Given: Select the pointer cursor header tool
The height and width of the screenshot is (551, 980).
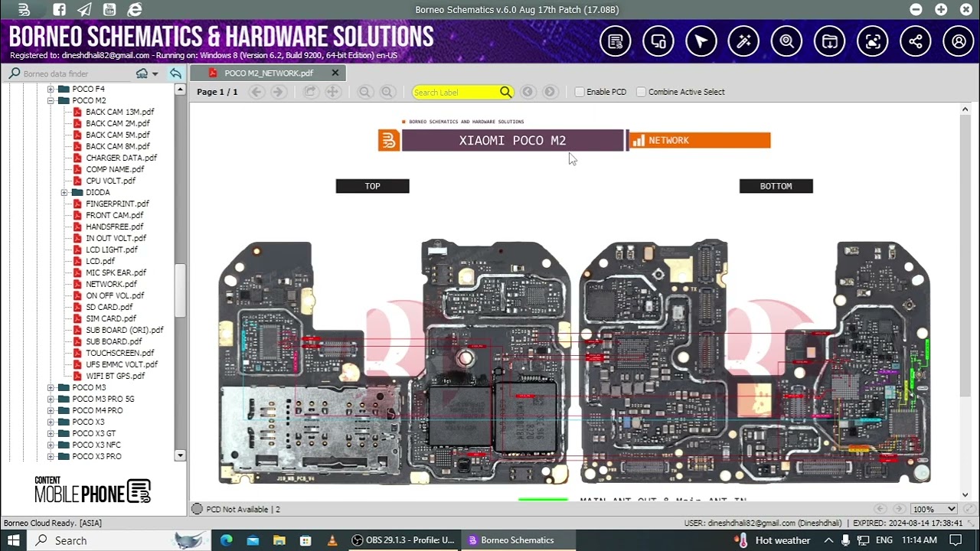Looking at the screenshot, I should pos(701,41).
